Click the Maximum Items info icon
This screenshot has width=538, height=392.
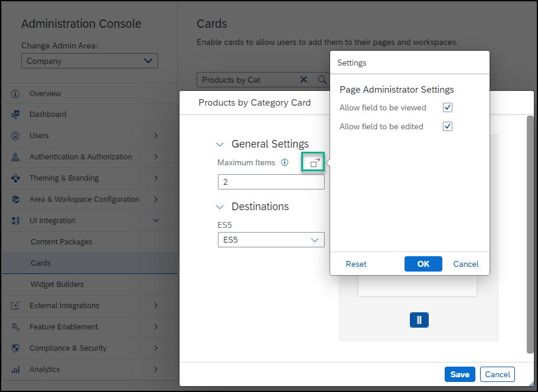(x=285, y=162)
